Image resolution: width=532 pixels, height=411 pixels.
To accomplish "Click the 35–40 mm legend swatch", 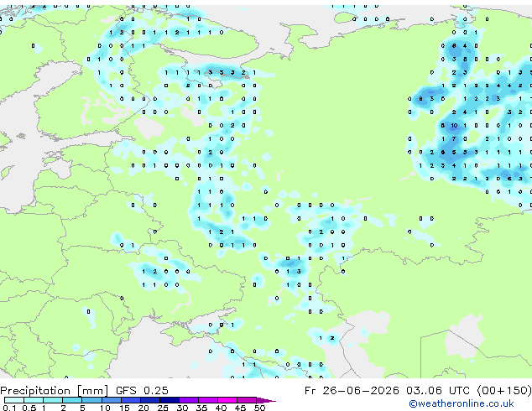I will [x=207, y=400].
